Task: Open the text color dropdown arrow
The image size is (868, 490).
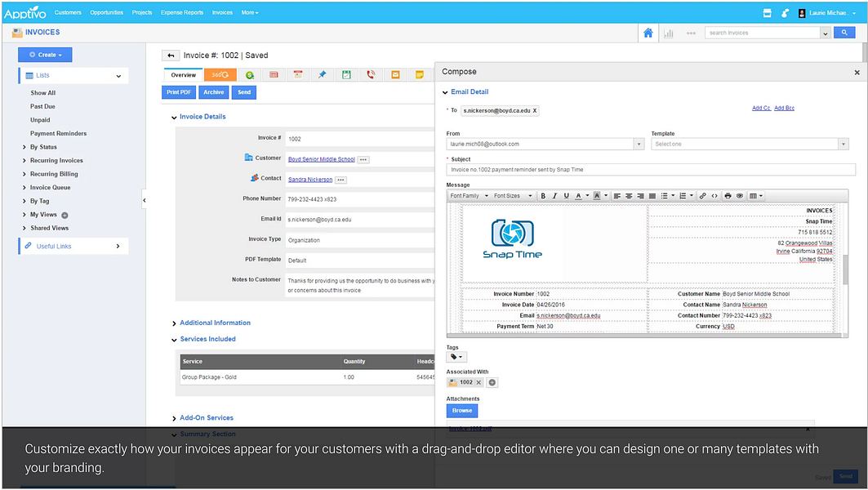Action: pyautogui.click(x=587, y=196)
